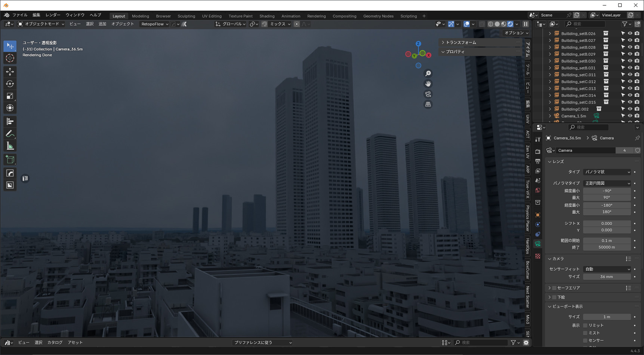Click the outliner search field
The height and width of the screenshot is (355, 644).
585,24
